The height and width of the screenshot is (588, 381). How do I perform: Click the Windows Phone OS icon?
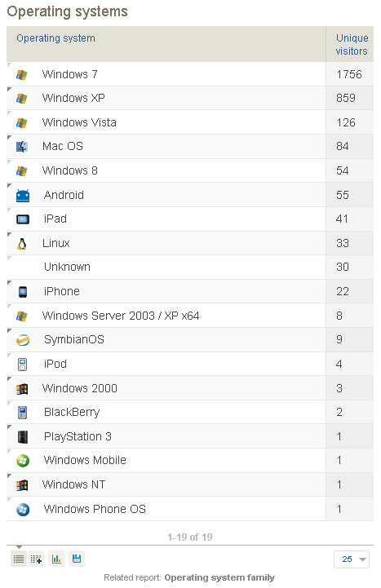point(23,510)
